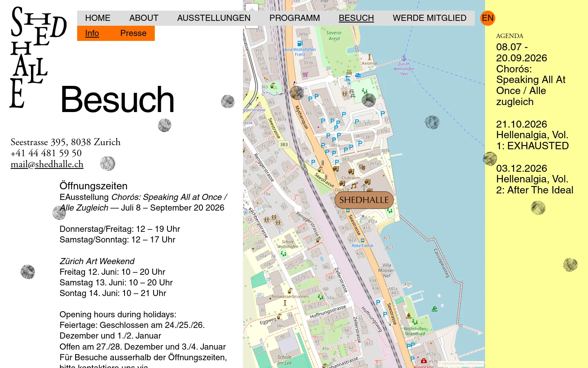
Task: Open the ABOUT navigation item
Action: pos(144,18)
